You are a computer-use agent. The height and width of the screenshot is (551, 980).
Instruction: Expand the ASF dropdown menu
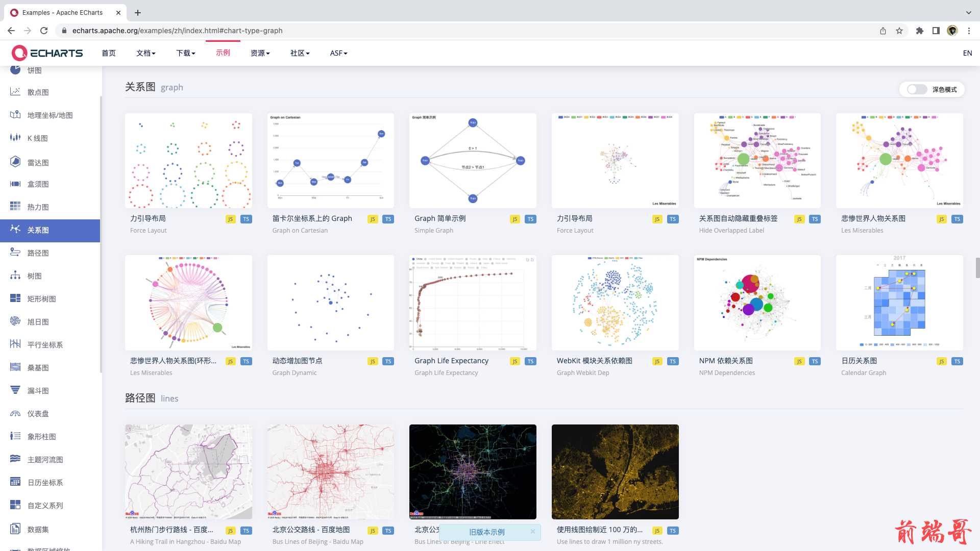tap(339, 53)
